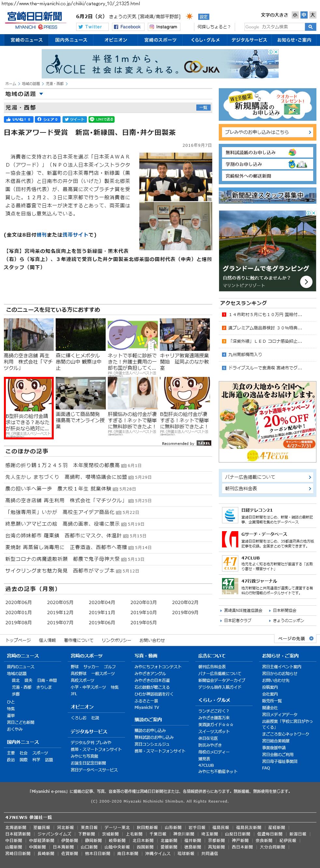
Task: Open the 携帯サイト link in article
Action: 75,235
